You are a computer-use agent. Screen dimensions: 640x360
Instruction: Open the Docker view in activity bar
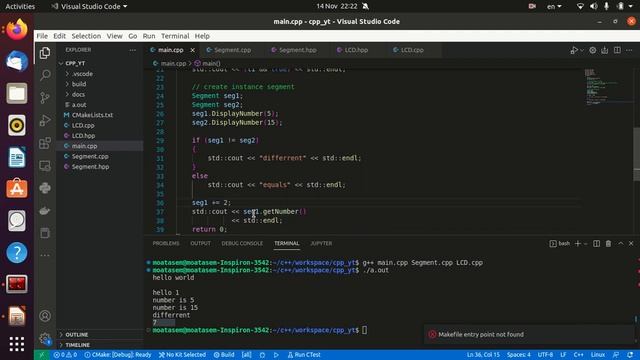click(45, 211)
